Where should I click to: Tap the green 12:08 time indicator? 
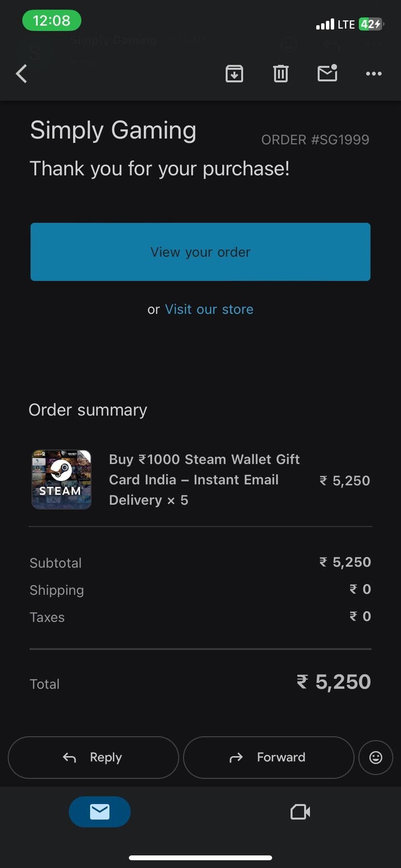point(52,21)
